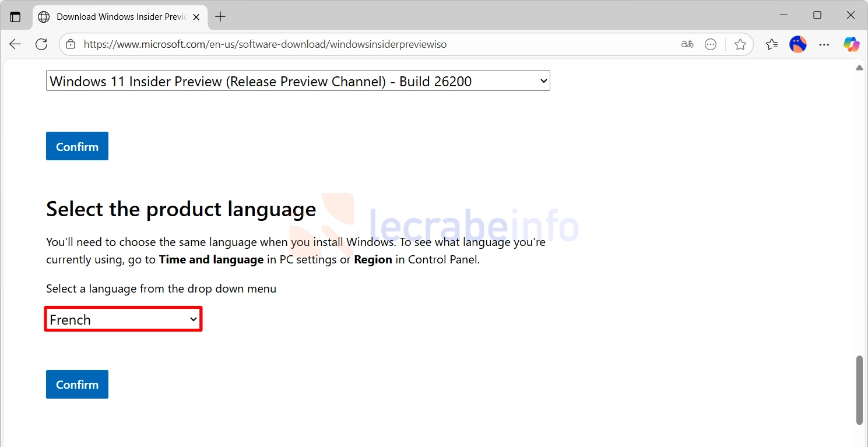Select the Download Windows Insider Preview tab
This screenshot has height=447, width=868.
coord(119,17)
